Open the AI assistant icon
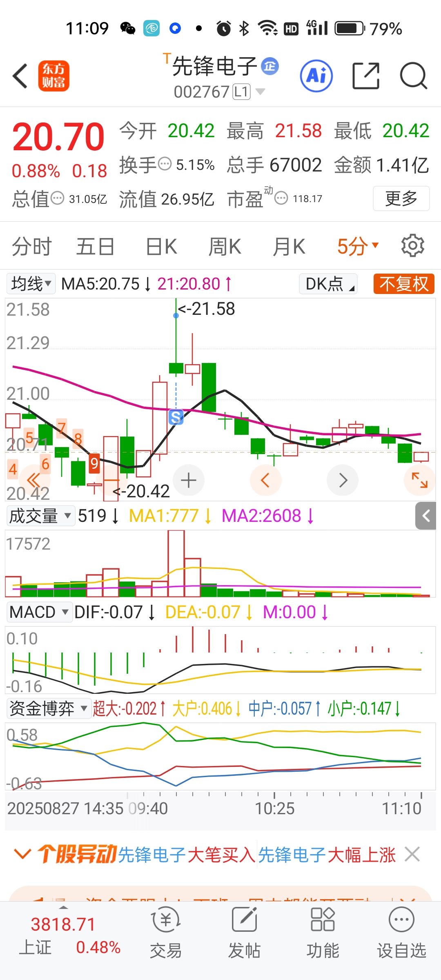 click(316, 76)
